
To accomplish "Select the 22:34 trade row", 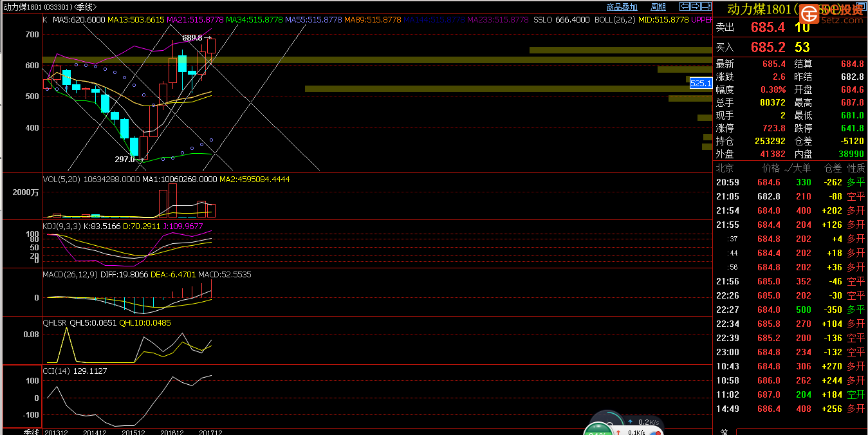I will point(790,324).
